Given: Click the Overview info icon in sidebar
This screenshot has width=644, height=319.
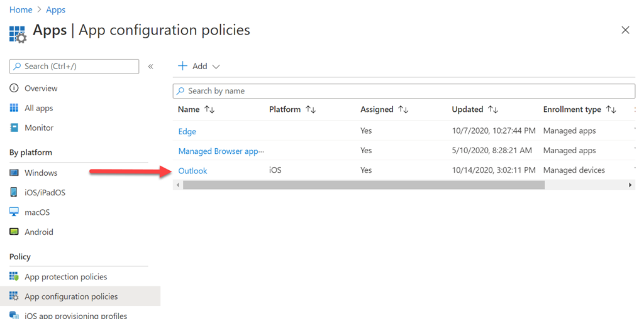Looking at the screenshot, I should click(14, 89).
